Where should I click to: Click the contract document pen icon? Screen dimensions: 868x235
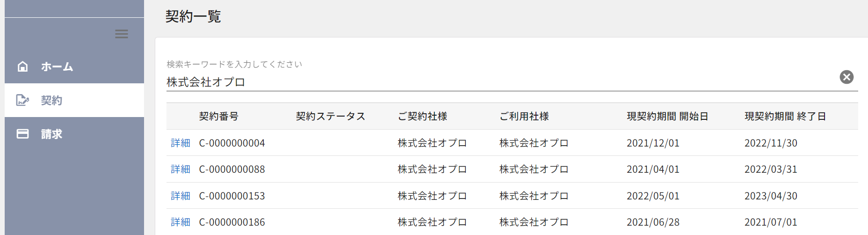pyautogui.click(x=22, y=100)
